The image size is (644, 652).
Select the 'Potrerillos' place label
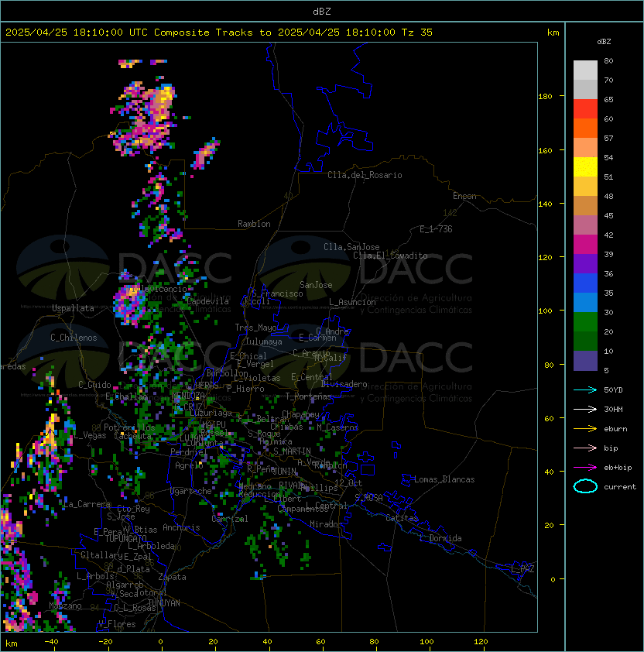[x=129, y=427]
